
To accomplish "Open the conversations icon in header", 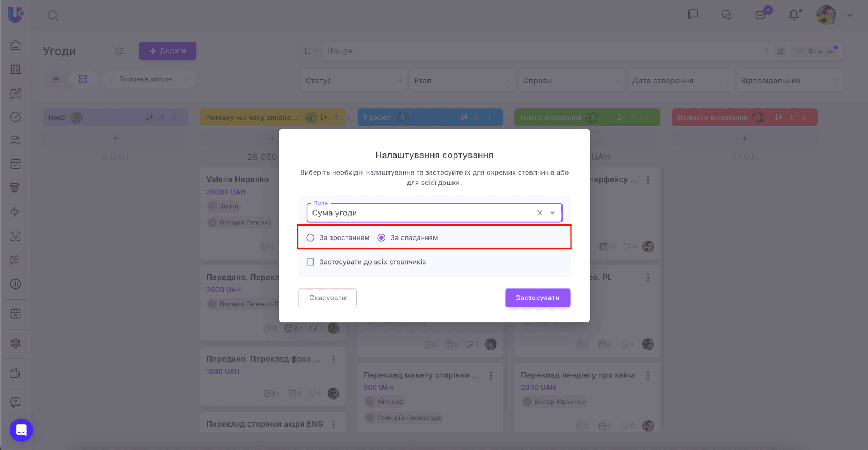I will point(727,15).
